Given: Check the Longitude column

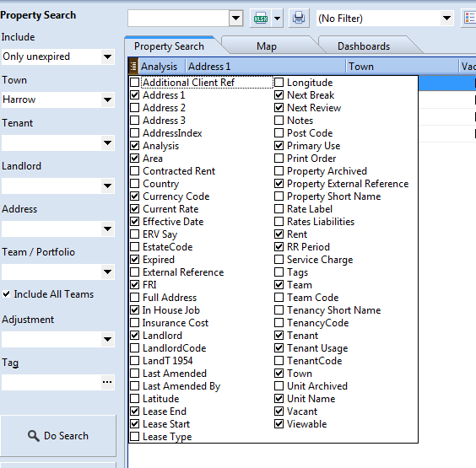Looking at the screenshot, I should 279,82.
